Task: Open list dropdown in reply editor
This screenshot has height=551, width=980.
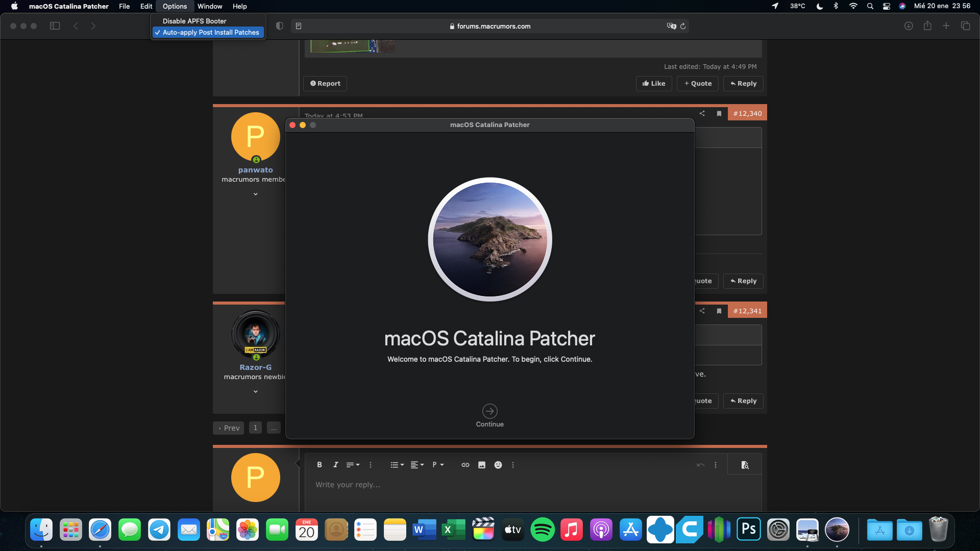Action: (x=397, y=465)
